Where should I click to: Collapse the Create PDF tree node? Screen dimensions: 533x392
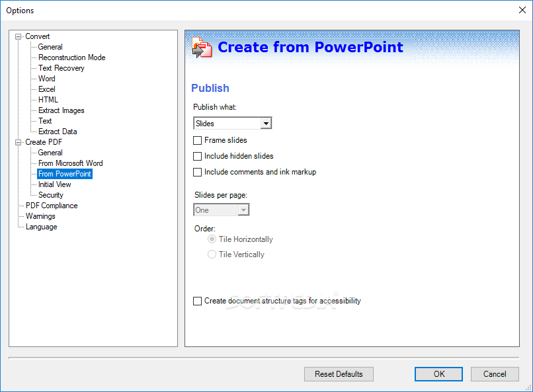pos(18,142)
